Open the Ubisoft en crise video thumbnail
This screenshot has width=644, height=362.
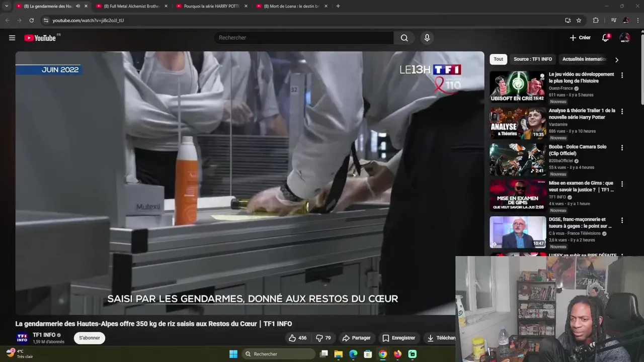tap(518, 86)
